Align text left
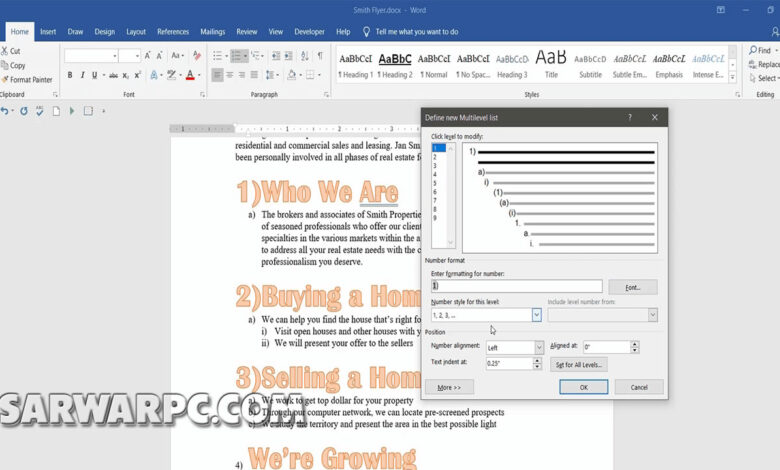This screenshot has height=470, width=780. coord(217,75)
